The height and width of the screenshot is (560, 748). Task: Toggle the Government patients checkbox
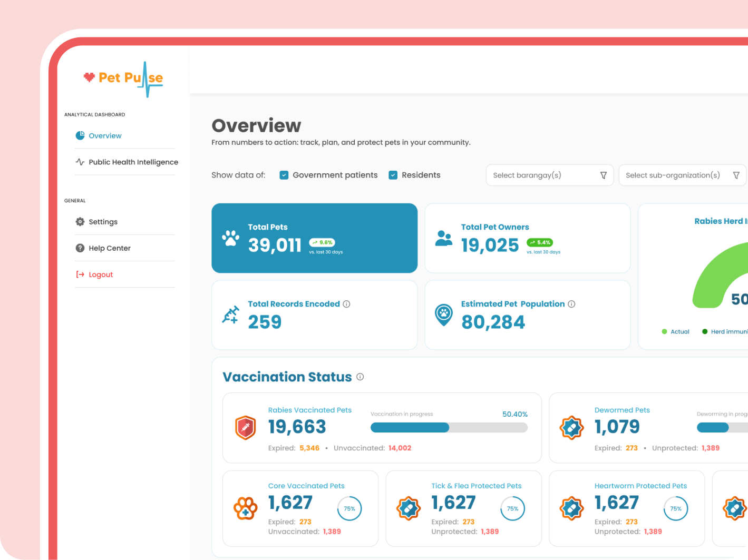click(x=284, y=175)
